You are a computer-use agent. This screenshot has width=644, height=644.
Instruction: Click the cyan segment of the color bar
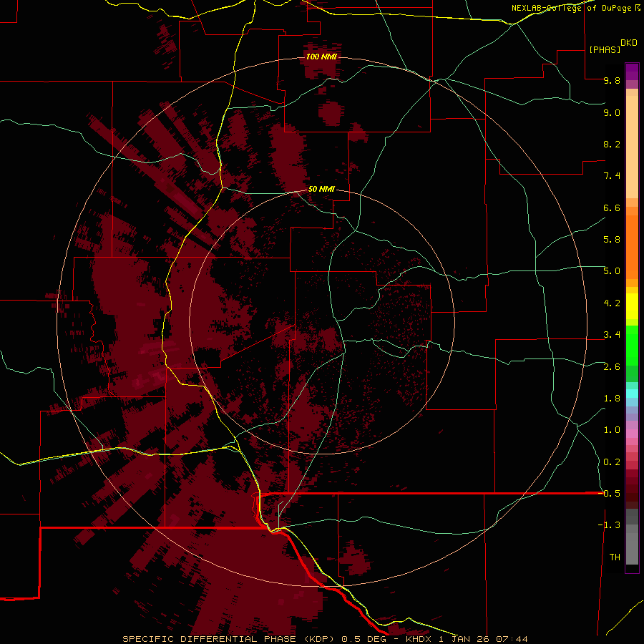click(x=632, y=394)
